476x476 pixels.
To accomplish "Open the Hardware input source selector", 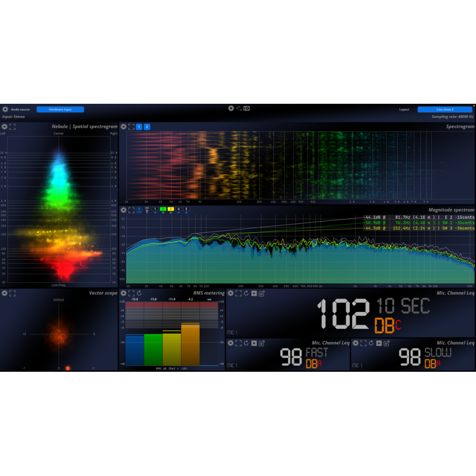I will coord(60,109).
